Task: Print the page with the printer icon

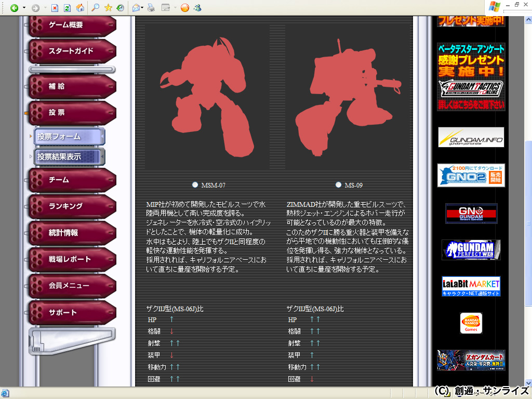Action: point(151,8)
